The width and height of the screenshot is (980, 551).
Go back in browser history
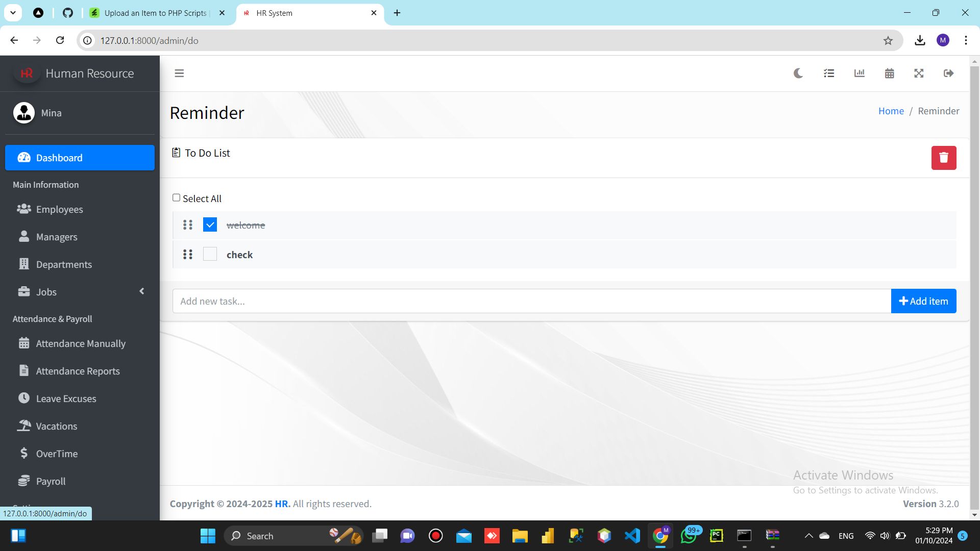pyautogui.click(x=14, y=40)
